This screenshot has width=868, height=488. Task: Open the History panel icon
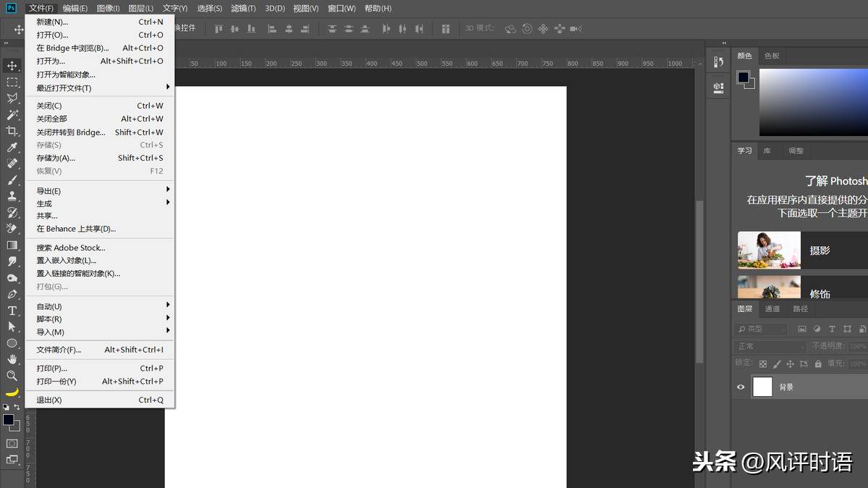(718, 62)
